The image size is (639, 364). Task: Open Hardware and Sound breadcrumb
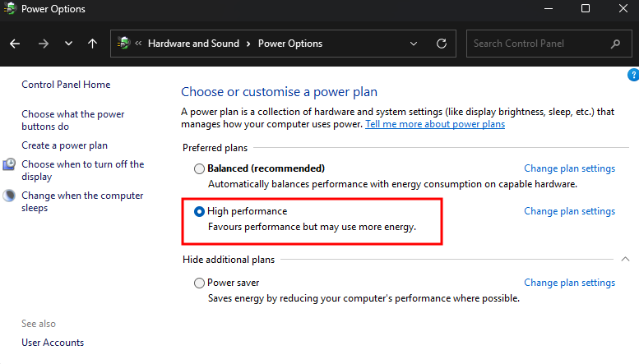tap(193, 44)
